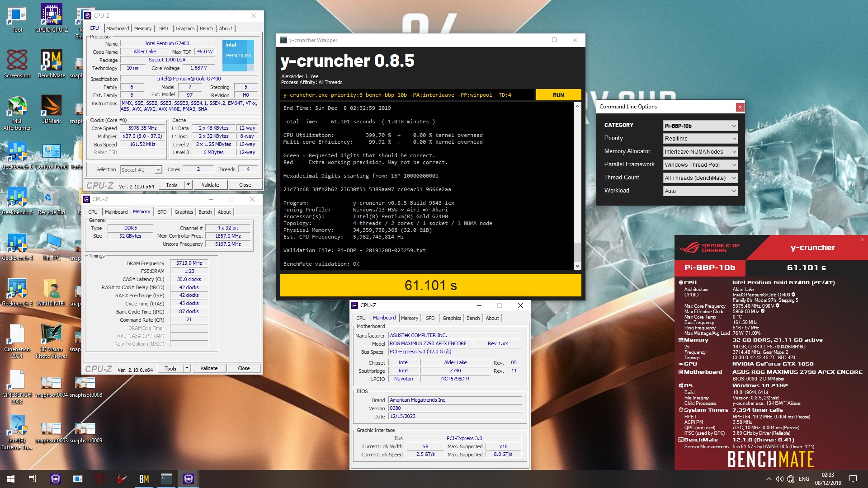The width and height of the screenshot is (868, 488).
Task: Open snaphsot0008 image file
Action: tap(85, 387)
